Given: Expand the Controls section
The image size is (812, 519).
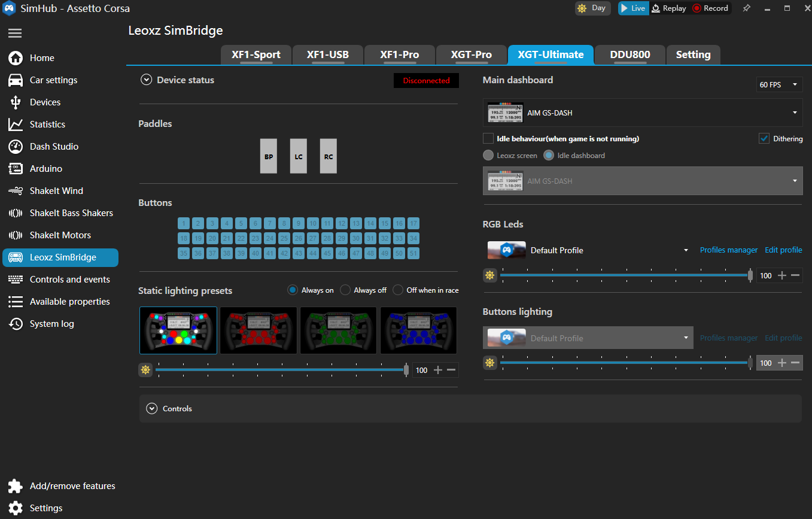Looking at the screenshot, I should [x=151, y=409].
